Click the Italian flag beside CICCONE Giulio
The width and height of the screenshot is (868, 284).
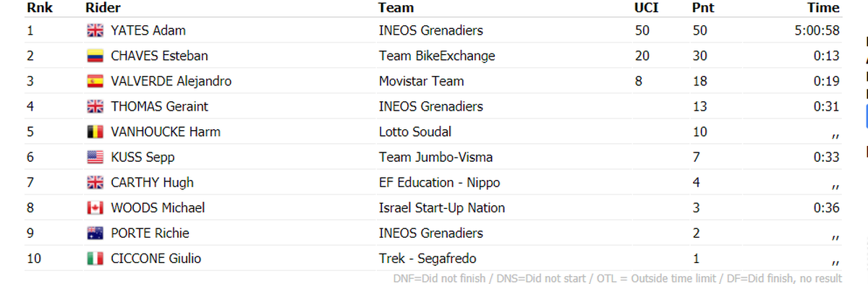(95, 259)
